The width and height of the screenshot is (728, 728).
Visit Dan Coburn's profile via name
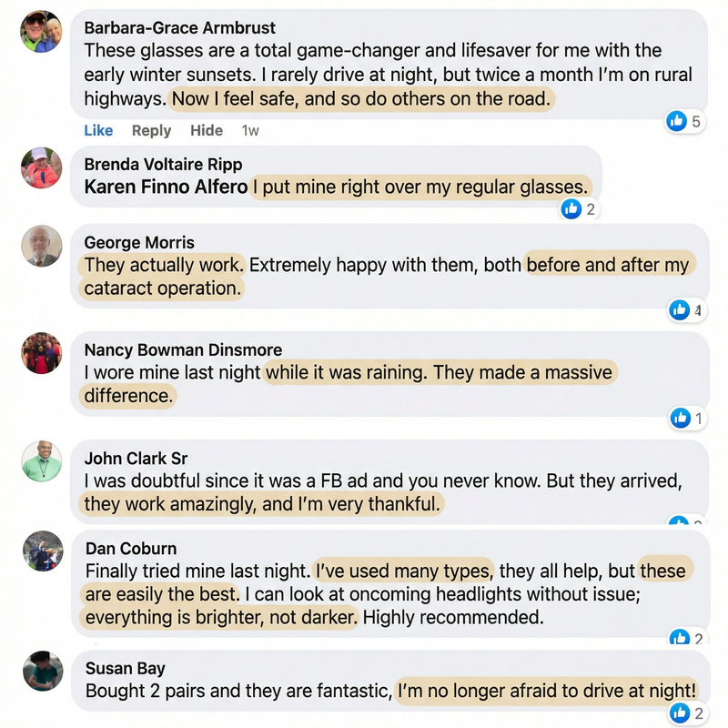coord(131,548)
